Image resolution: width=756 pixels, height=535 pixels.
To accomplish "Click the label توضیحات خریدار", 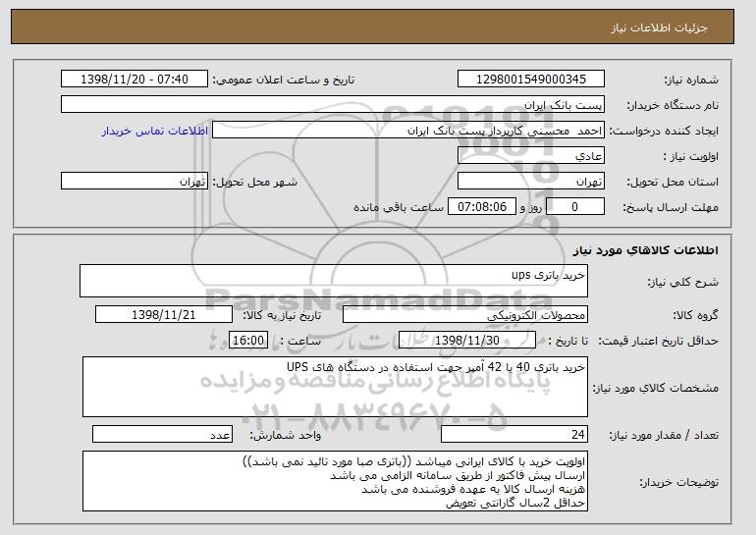I will point(678,482).
